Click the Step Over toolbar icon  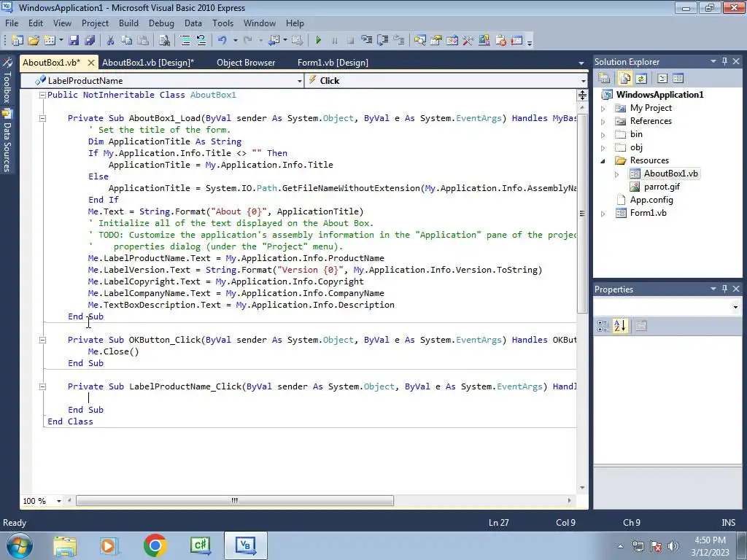[382, 41]
